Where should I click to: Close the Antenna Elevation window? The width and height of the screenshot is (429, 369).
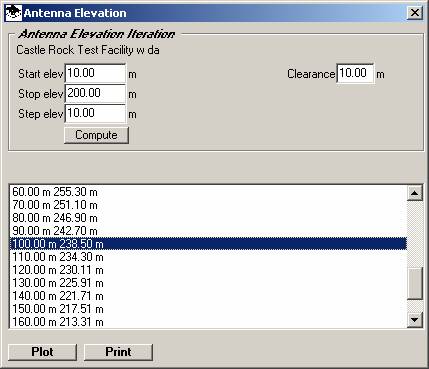[x=414, y=13]
